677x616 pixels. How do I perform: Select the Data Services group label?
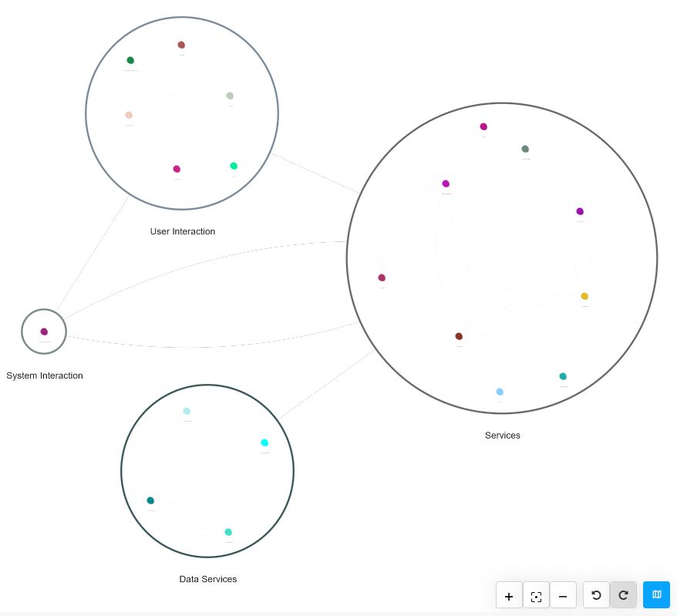click(x=208, y=579)
